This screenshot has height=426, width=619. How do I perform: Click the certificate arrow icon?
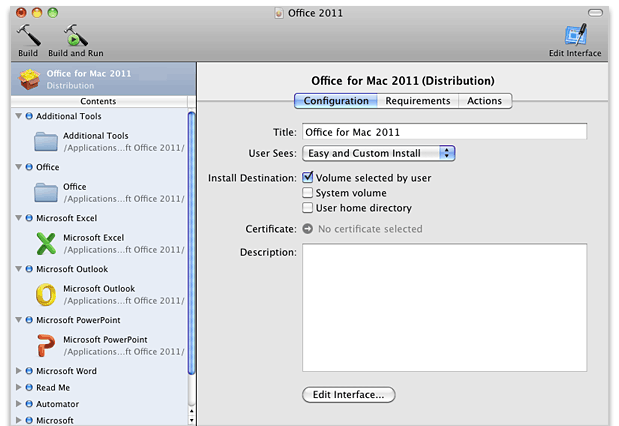pos(308,229)
